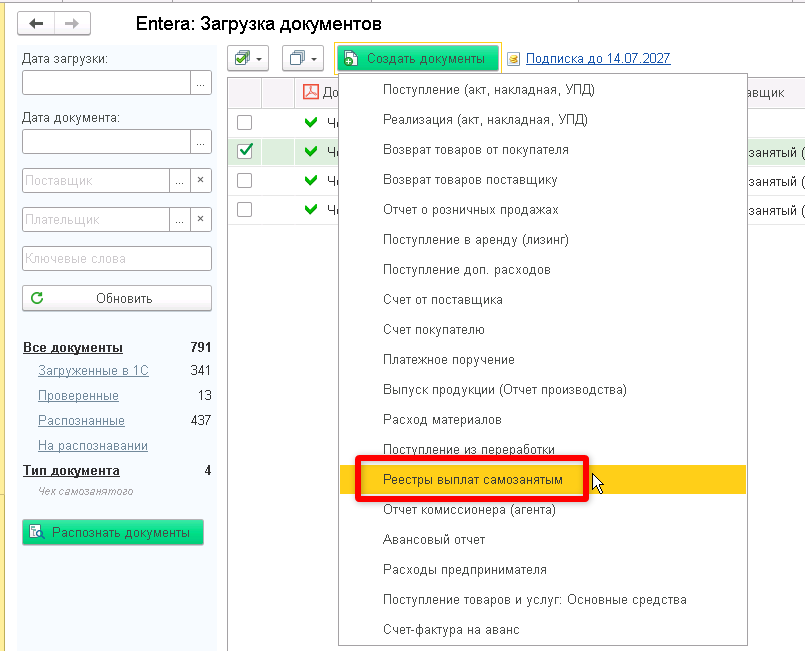Choose Авансовый отчет from the menu

[434, 540]
